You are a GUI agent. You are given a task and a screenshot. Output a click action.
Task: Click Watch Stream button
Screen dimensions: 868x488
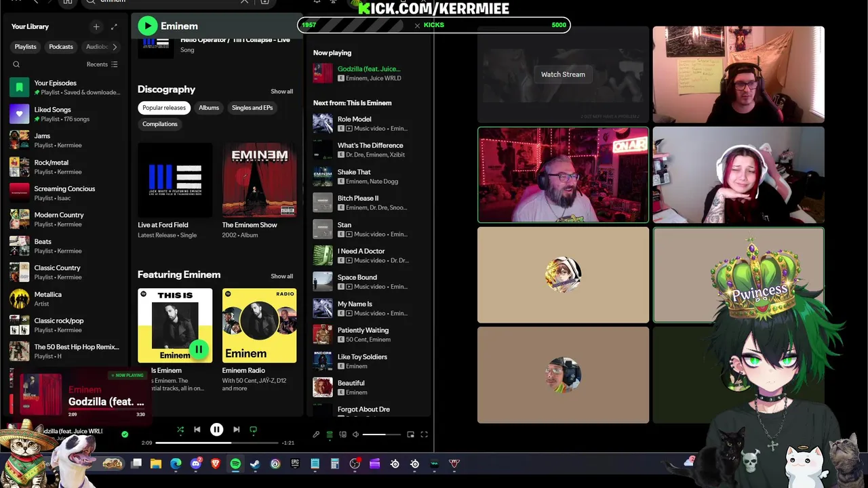point(563,75)
